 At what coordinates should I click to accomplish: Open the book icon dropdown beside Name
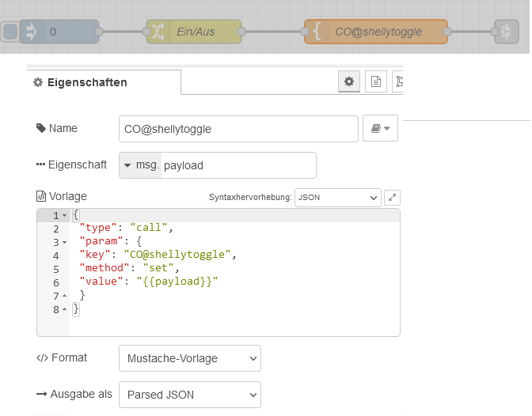(x=380, y=128)
